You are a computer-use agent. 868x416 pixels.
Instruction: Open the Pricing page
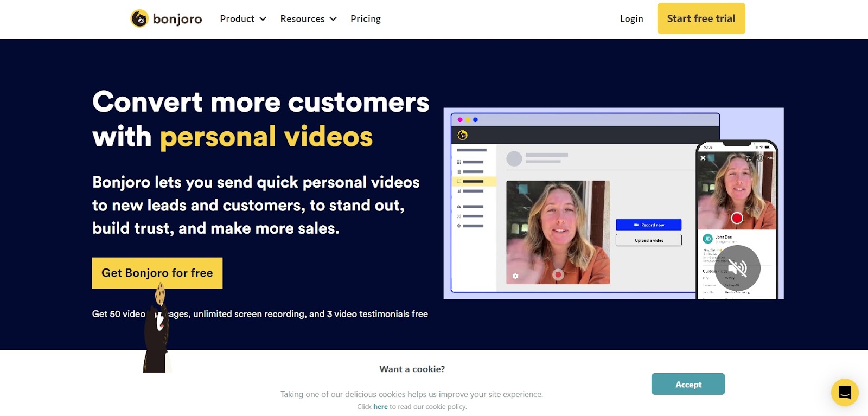(x=366, y=19)
